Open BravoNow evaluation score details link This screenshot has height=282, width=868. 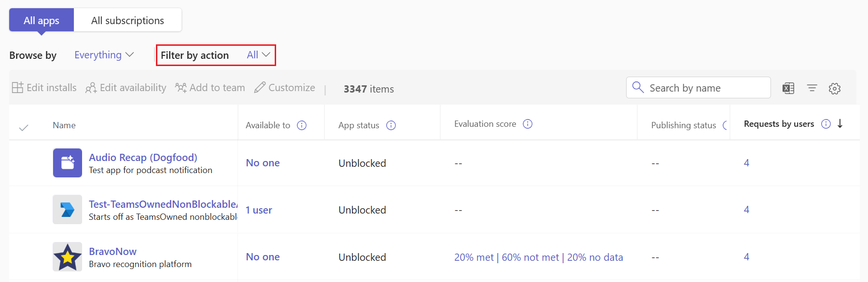pyautogui.click(x=538, y=257)
